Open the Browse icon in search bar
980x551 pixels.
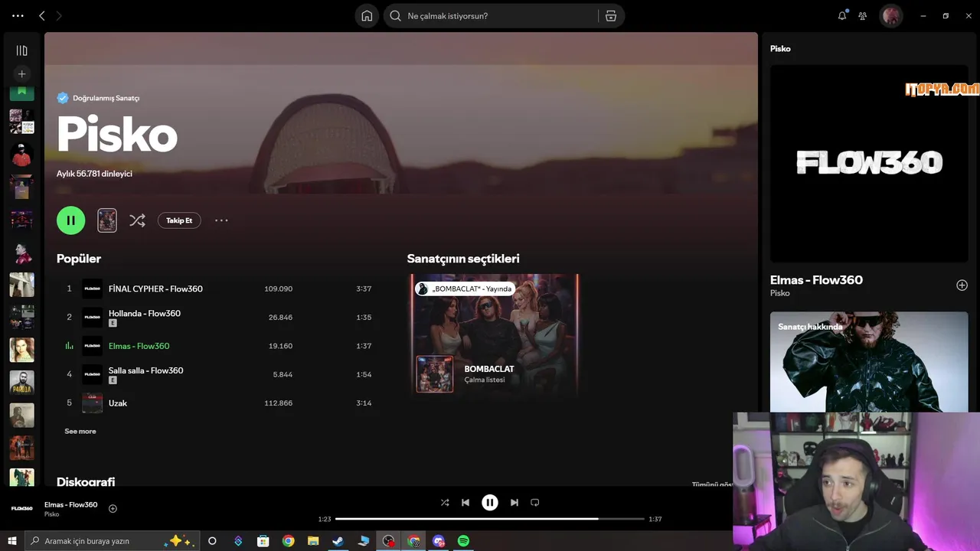click(x=611, y=16)
